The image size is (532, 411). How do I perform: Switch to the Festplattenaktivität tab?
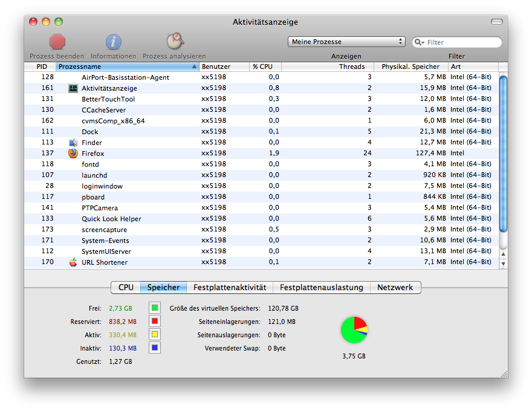click(x=229, y=288)
